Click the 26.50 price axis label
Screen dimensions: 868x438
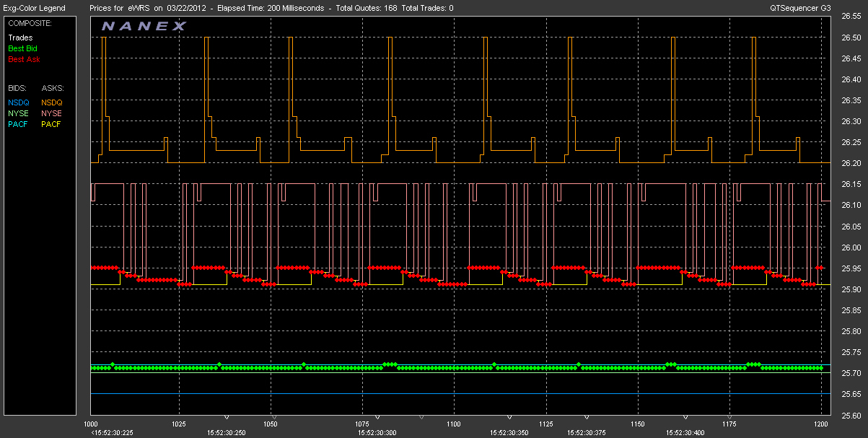coord(851,38)
